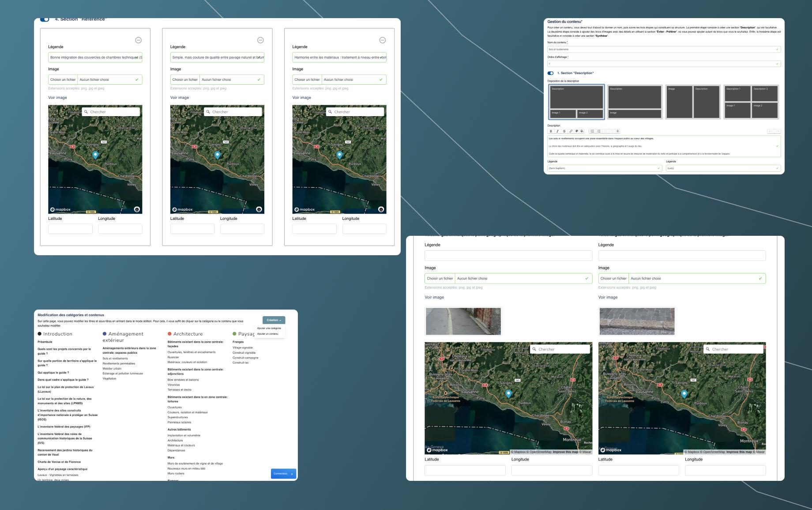Click the map marker in the 'Bonne intégration' card
Screen dimensions: 812x510
(x=95, y=155)
